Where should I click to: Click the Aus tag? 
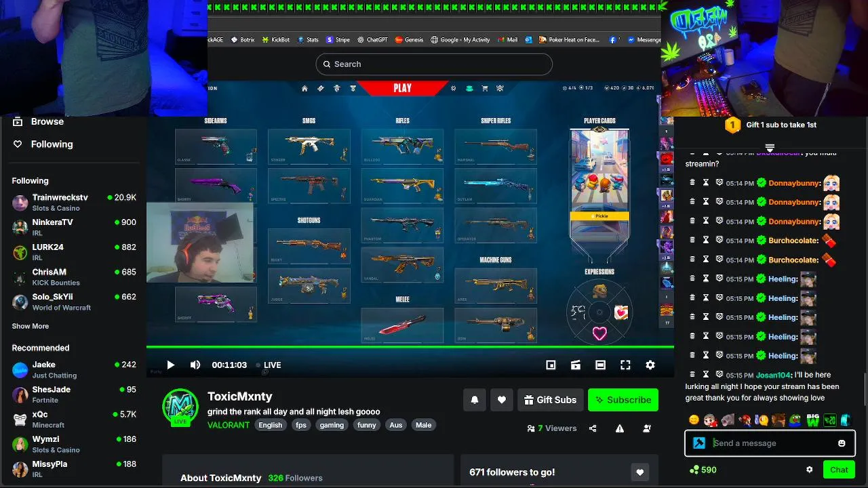[396, 425]
